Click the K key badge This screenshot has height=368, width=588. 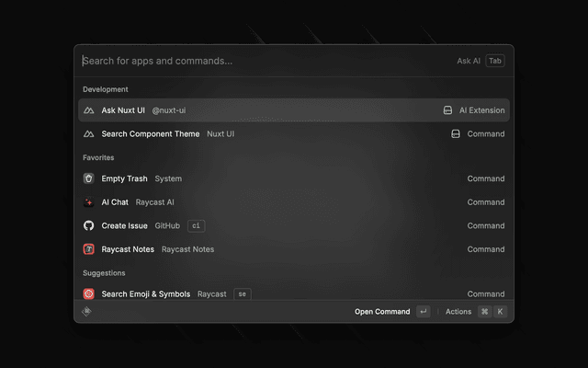500,311
